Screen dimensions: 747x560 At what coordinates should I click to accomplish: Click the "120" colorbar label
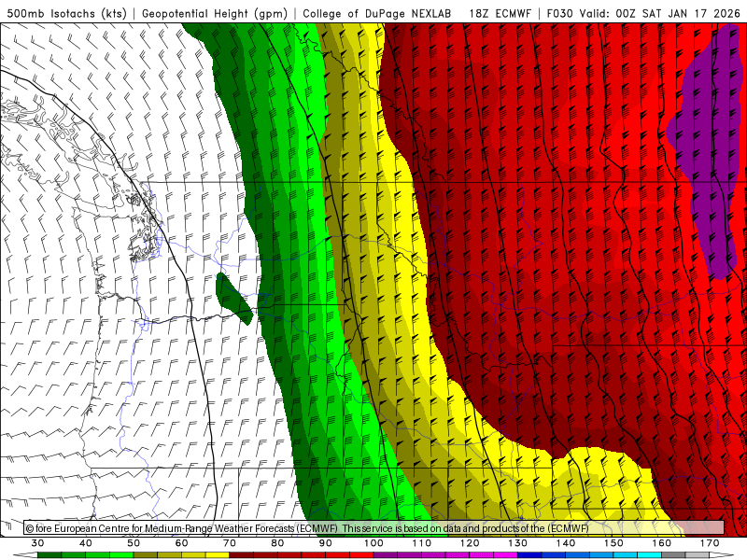click(470, 543)
